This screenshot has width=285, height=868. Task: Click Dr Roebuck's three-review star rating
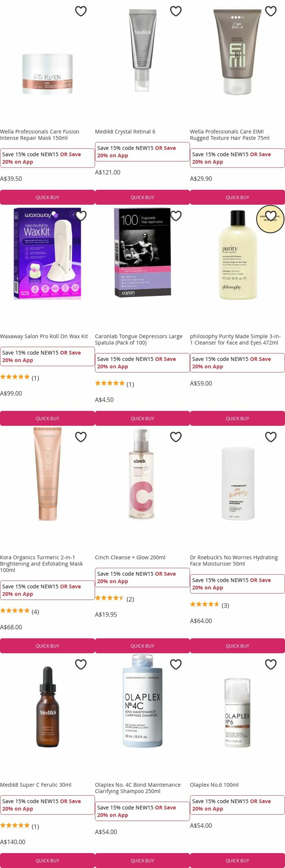tap(209, 605)
